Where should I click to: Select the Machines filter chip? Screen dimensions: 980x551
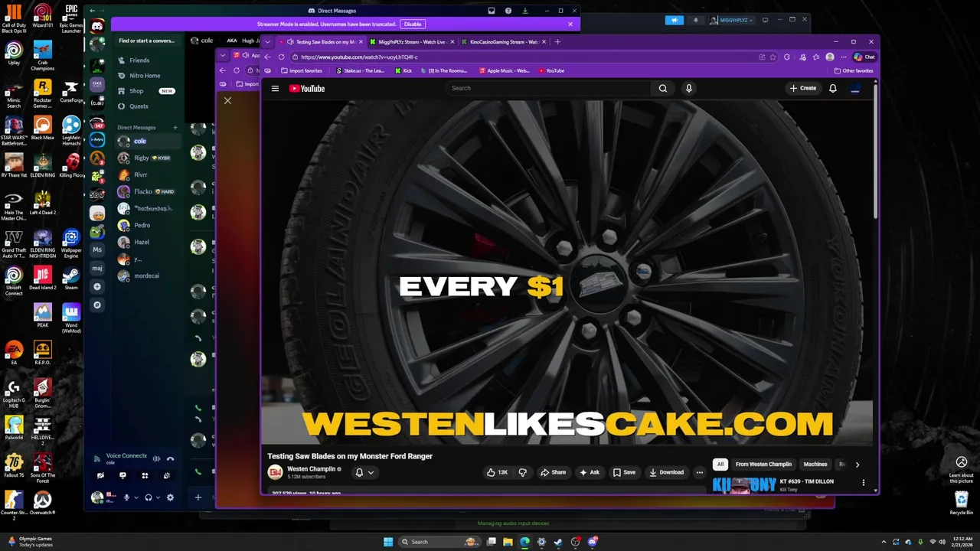pyautogui.click(x=815, y=464)
